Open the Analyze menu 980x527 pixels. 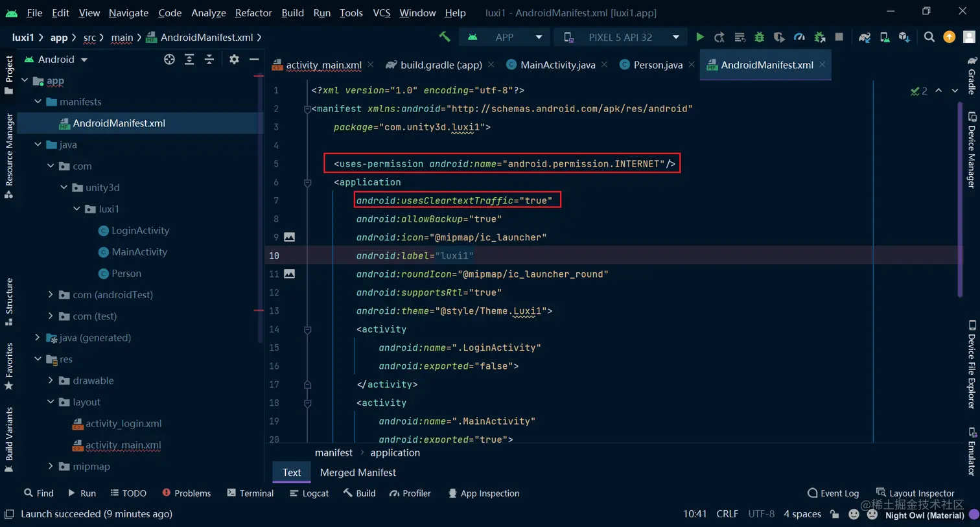208,12
